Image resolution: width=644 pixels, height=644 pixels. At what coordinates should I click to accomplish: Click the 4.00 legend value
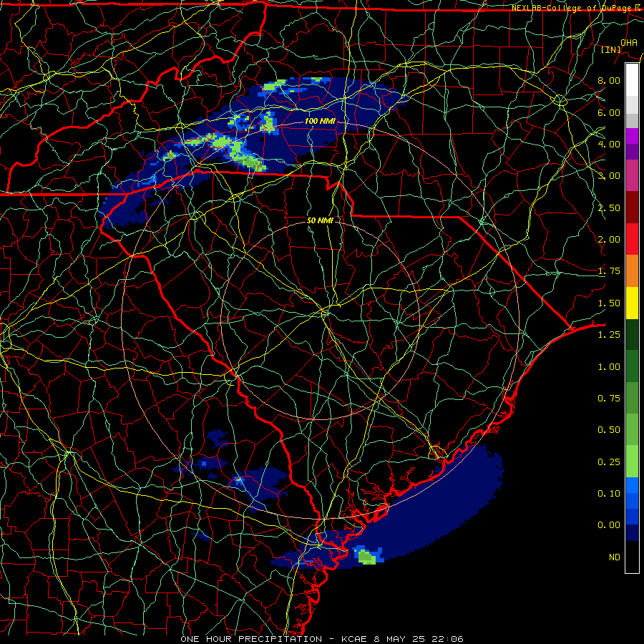pos(609,144)
